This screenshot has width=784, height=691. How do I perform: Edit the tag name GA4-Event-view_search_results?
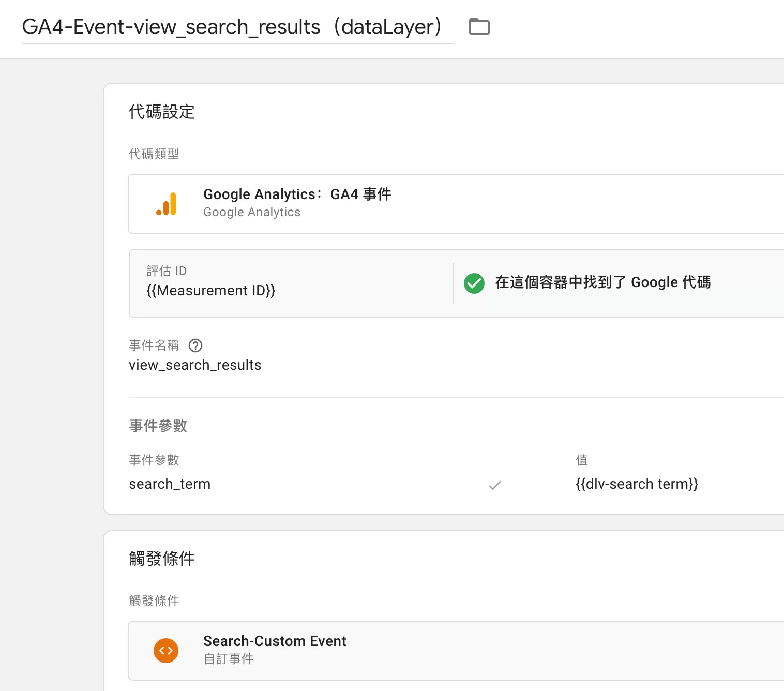(x=238, y=27)
